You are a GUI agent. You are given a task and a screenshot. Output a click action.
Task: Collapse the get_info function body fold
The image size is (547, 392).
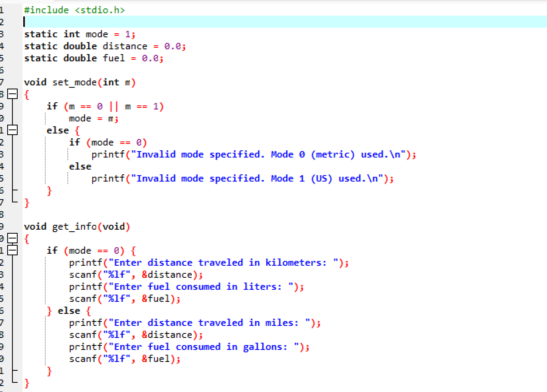[13, 238]
